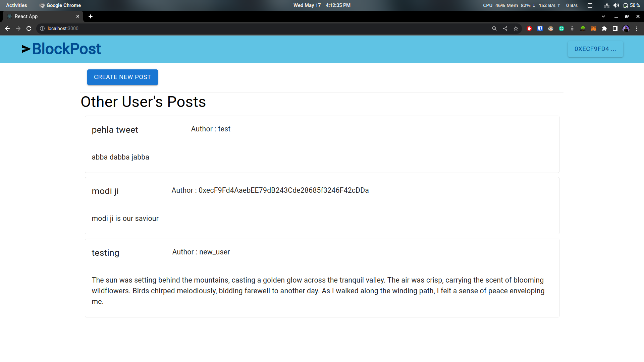The image size is (644, 362).
Task: Open the zoom magnifier in the address bar
Action: pos(494,28)
